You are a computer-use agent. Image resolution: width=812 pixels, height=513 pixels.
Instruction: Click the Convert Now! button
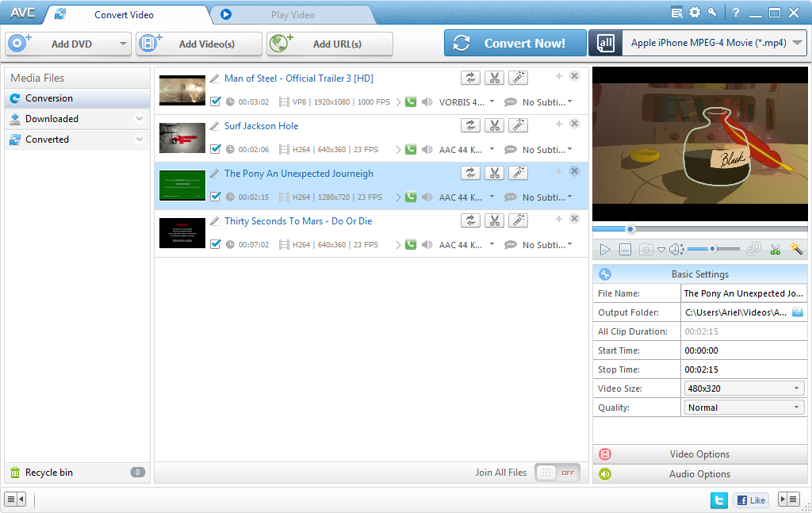(515, 43)
